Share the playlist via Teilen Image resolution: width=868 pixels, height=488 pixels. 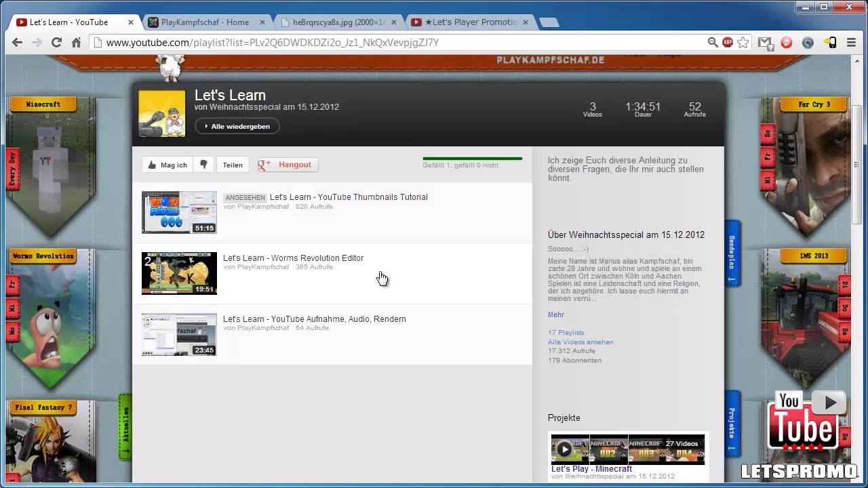tap(233, 165)
